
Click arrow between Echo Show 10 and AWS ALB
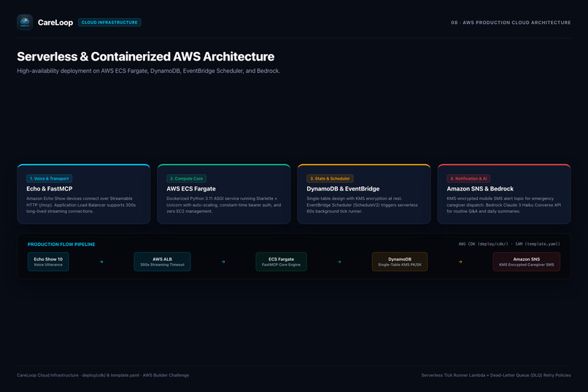(x=101, y=262)
